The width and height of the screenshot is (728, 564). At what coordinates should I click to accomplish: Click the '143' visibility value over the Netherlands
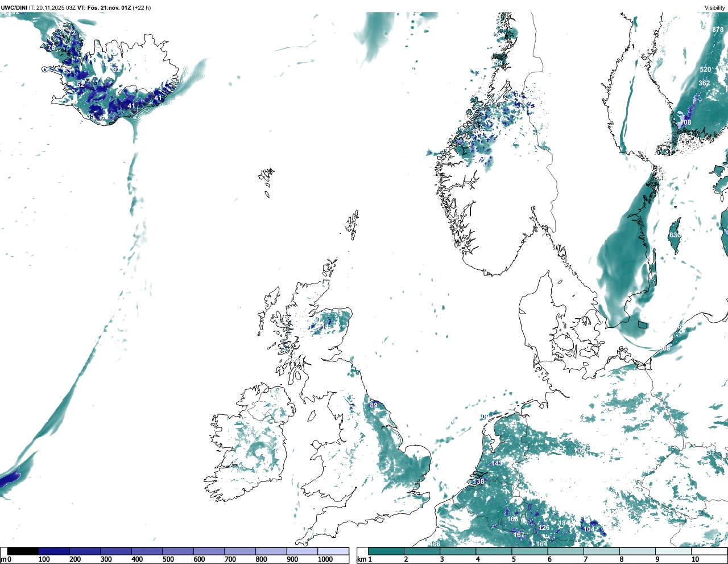click(x=497, y=463)
